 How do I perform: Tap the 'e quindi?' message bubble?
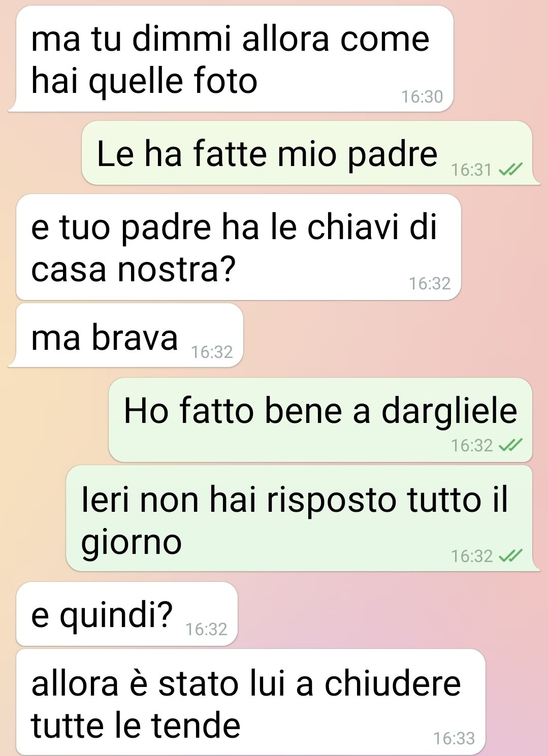(x=127, y=614)
